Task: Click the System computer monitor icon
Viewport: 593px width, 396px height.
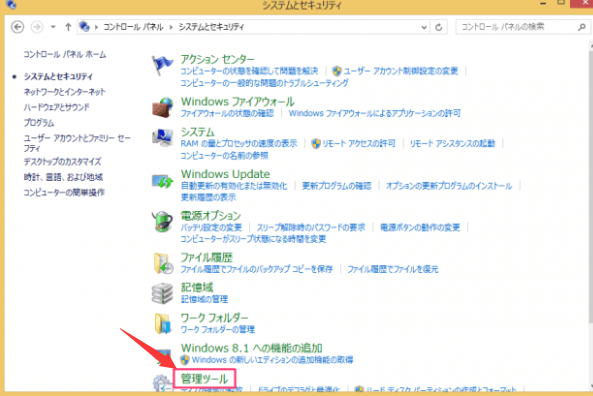Action: (x=163, y=138)
